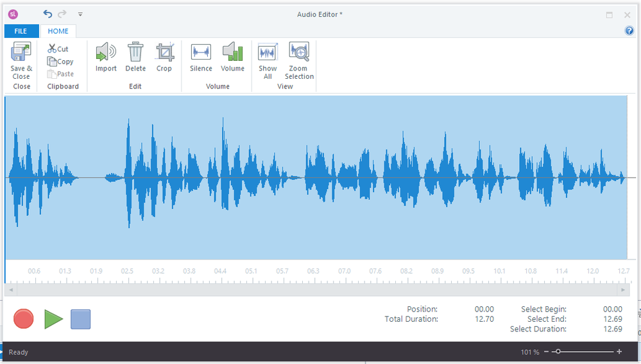Expand the Quick Access Toolbar dropdown
641x364 pixels.
(80, 14)
